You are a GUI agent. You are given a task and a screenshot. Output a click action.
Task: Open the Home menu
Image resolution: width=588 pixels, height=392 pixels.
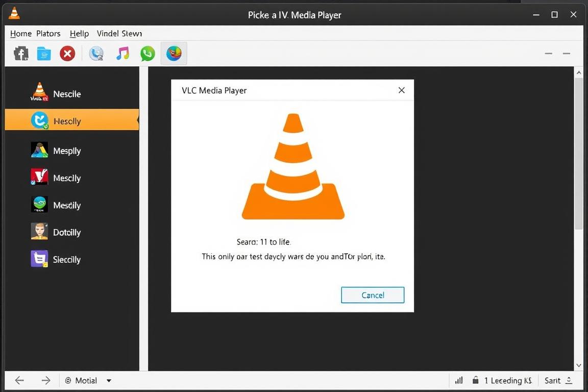[x=20, y=33]
